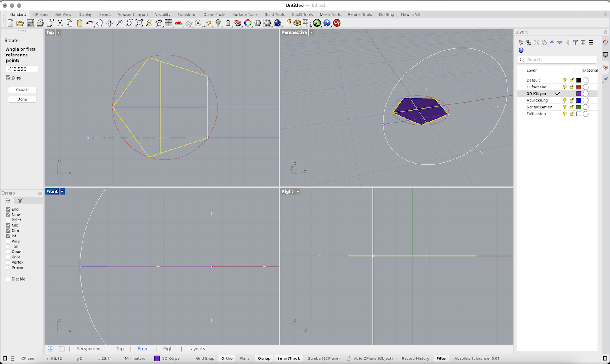
Task: Check the Disable osnap checkbox
Action: [8, 279]
